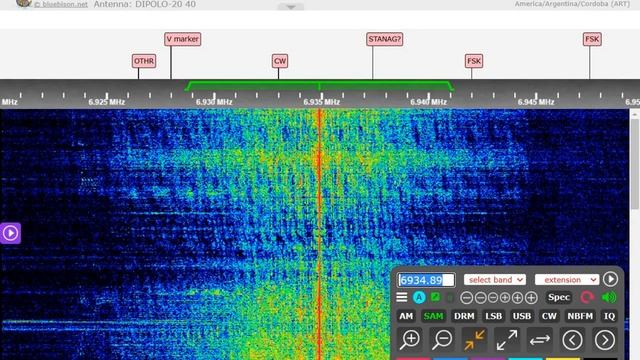640x360 pixels.
Task: Click the smallest plus frequency step button
Action: coord(505,298)
